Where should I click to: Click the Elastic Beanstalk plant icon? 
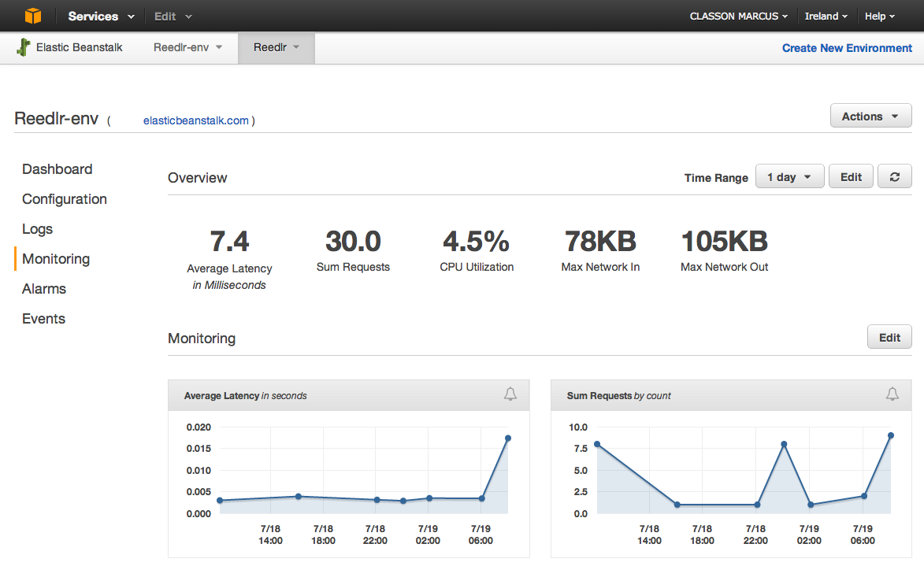[24, 47]
